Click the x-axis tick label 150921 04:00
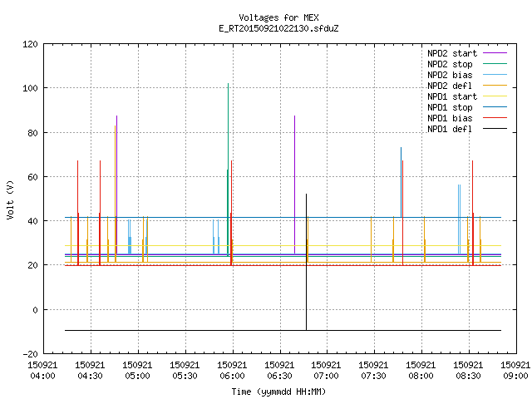Image resolution: width=532 pixels, height=399 pixels. [x=42, y=371]
